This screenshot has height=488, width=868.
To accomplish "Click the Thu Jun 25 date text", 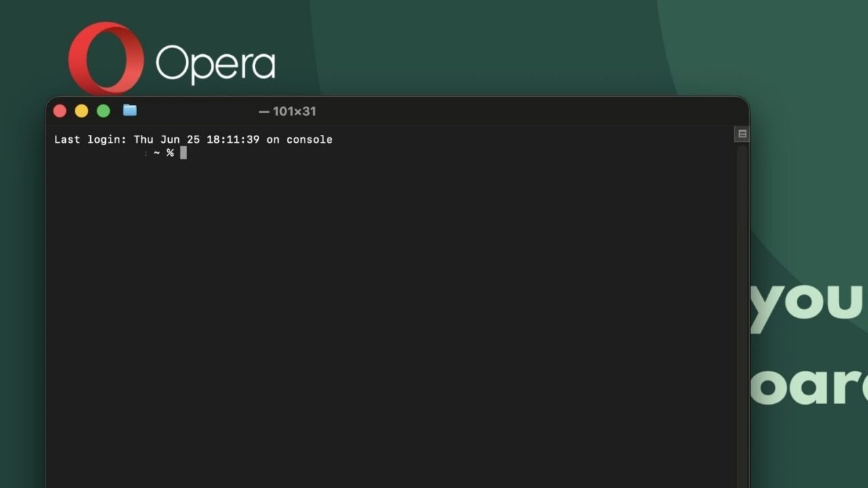I will 167,140.
